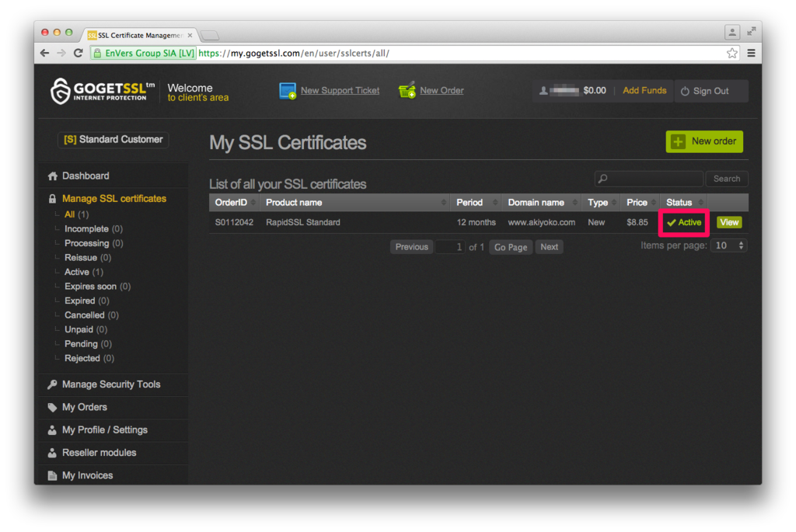Screen dimensions: 796x532
Task: Click the browser back arrow
Action: [x=44, y=53]
